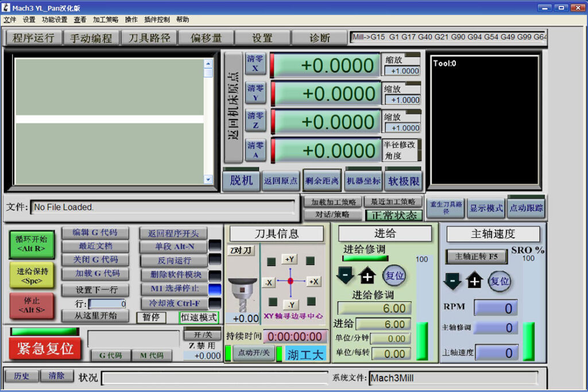The image size is (588, 392).
Task: Open the 文件 menu
Action: [x=10, y=19]
